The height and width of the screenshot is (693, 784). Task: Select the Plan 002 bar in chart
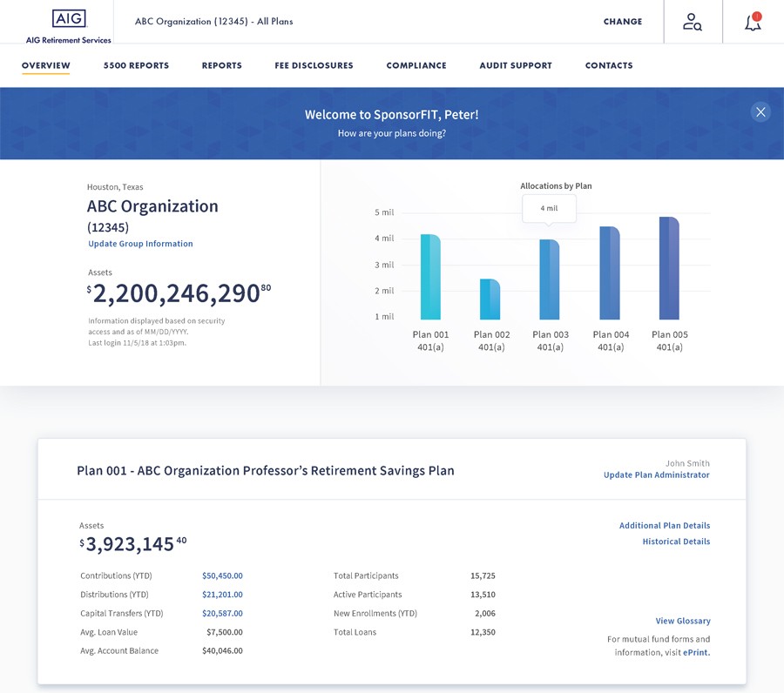pos(490,299)
